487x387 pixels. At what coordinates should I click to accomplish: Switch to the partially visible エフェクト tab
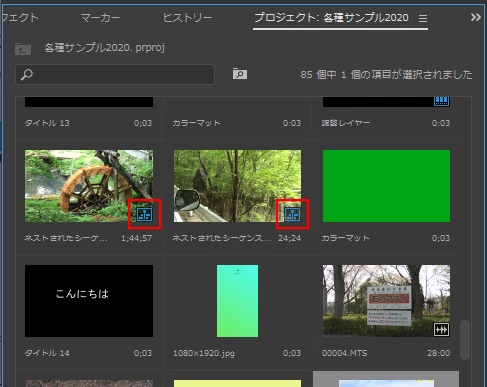(20, 18)
